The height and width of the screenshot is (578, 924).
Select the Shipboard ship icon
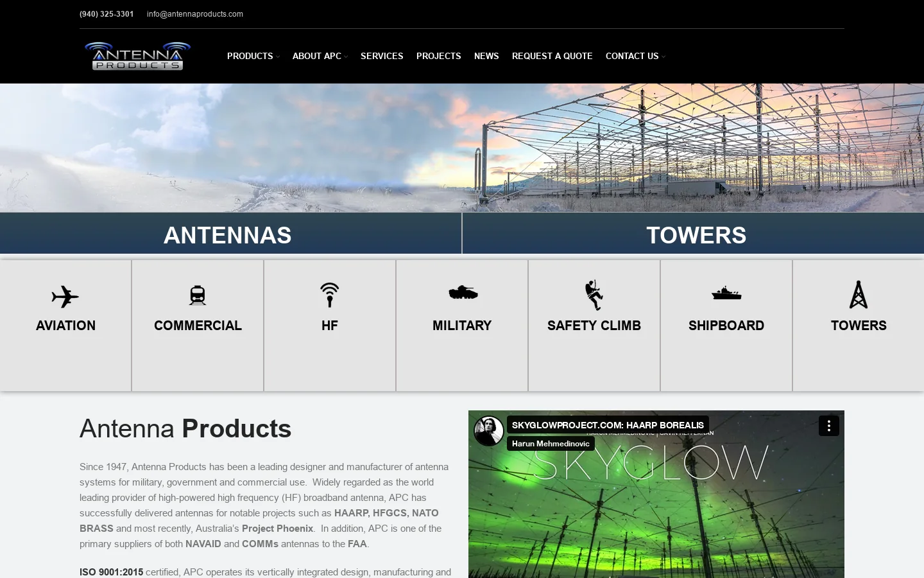pos(726,293)
